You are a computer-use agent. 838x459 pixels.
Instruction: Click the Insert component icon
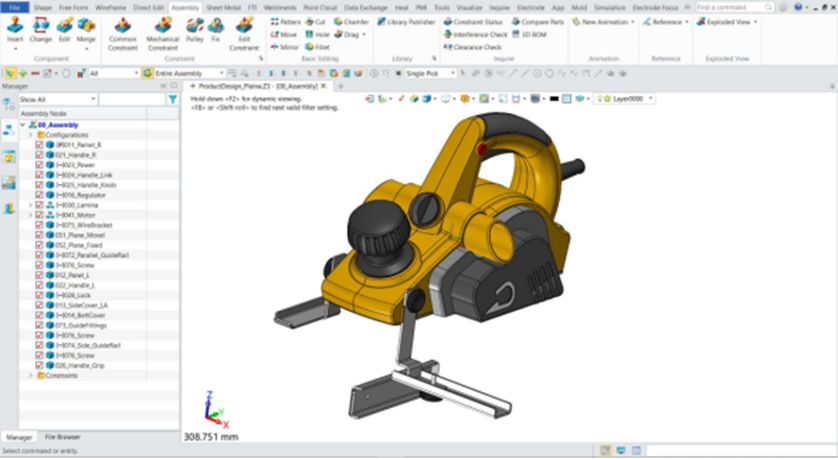coord(14,28)
